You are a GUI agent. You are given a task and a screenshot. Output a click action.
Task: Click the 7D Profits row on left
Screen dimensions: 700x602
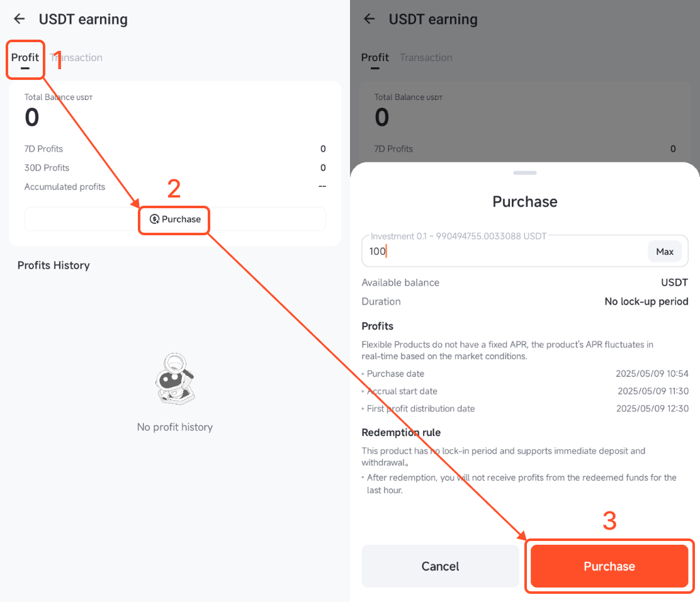[175, 148]
